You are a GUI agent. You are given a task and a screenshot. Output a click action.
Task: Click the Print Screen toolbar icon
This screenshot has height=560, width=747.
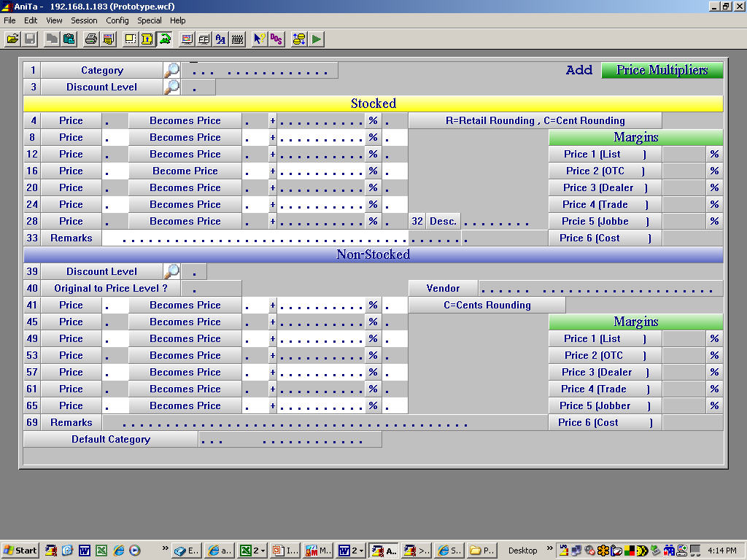click(x=108, y=39)
